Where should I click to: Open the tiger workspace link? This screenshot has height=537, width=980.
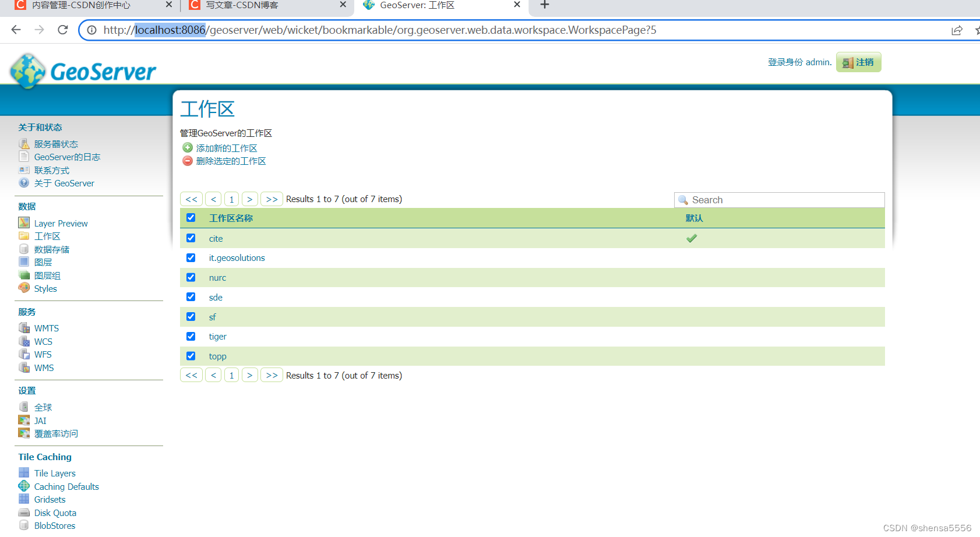[217, 337]
